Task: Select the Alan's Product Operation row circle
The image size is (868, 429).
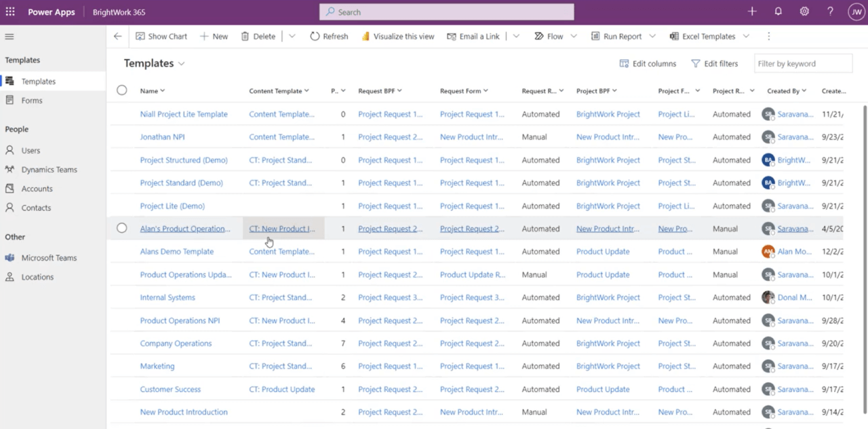Action: pos(121,228)
